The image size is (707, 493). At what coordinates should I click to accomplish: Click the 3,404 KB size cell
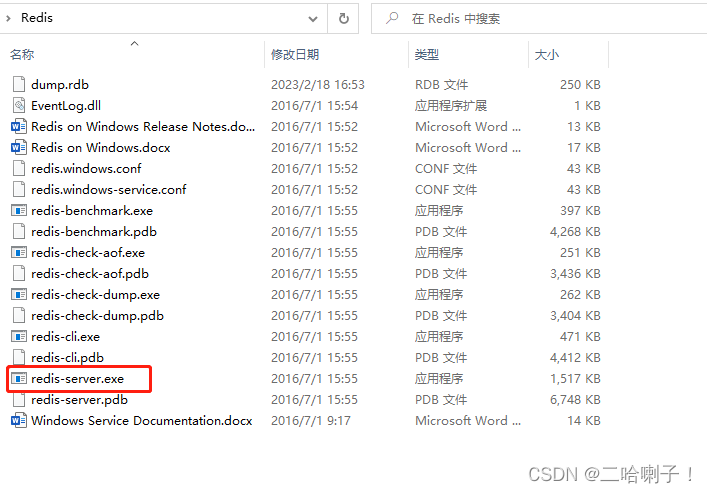(x=575, y=315)
